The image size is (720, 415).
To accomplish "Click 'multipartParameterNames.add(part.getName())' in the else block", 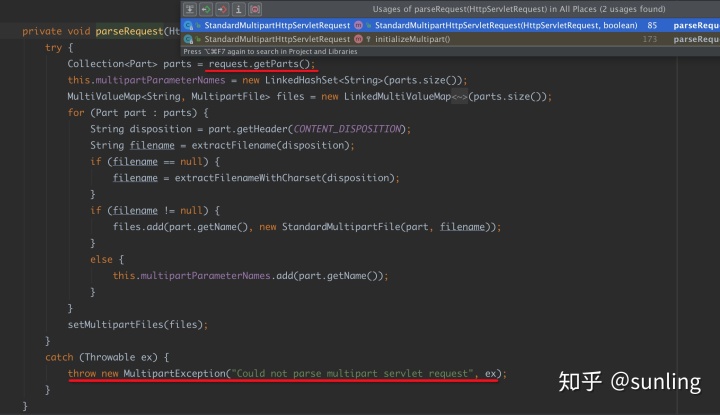I will coord(262,275).
